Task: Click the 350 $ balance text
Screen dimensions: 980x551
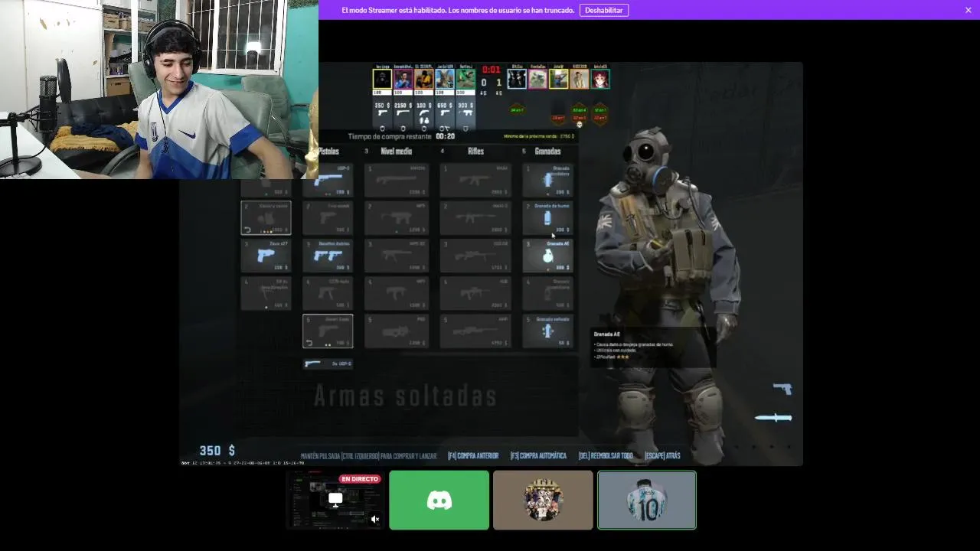Action: (217, 451)
